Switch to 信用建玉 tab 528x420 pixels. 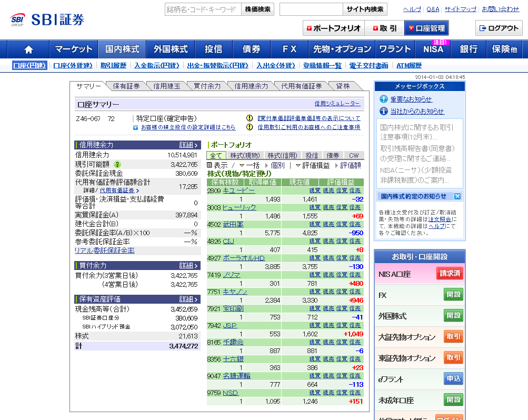pyautogui.click(x=167, y=86)
